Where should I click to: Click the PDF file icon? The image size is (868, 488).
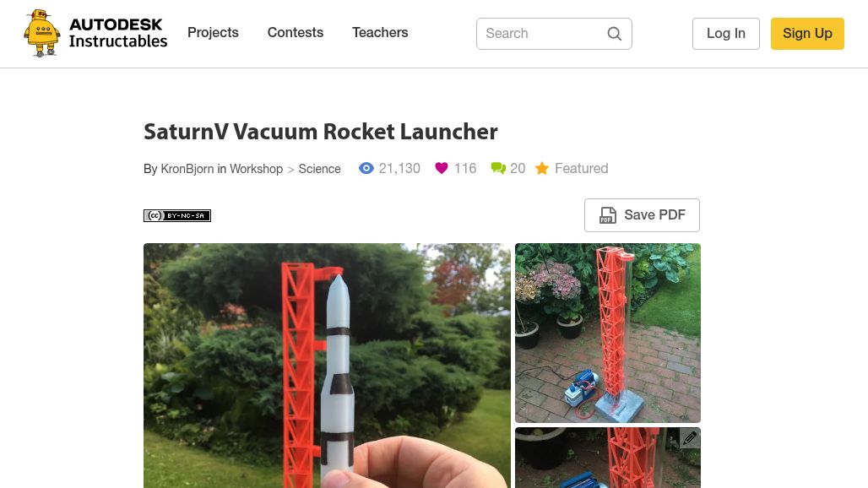pos(608,215)
